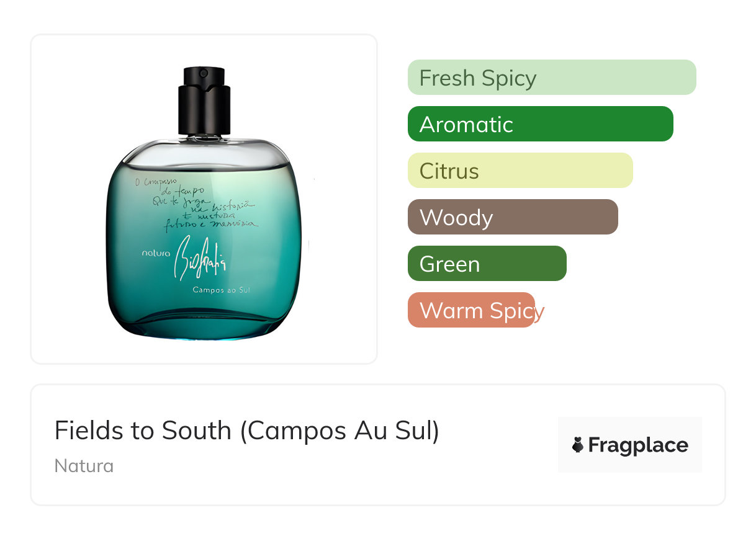This screenshot has width=756, height=536.
Task: Click the Woody label text
Action: [x=456, y=218]
